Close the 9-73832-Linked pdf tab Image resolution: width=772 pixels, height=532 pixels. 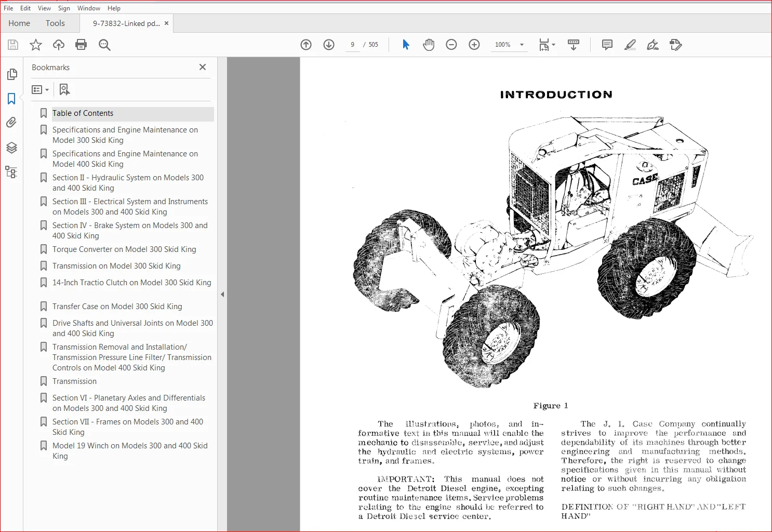[x=167, y=23]
